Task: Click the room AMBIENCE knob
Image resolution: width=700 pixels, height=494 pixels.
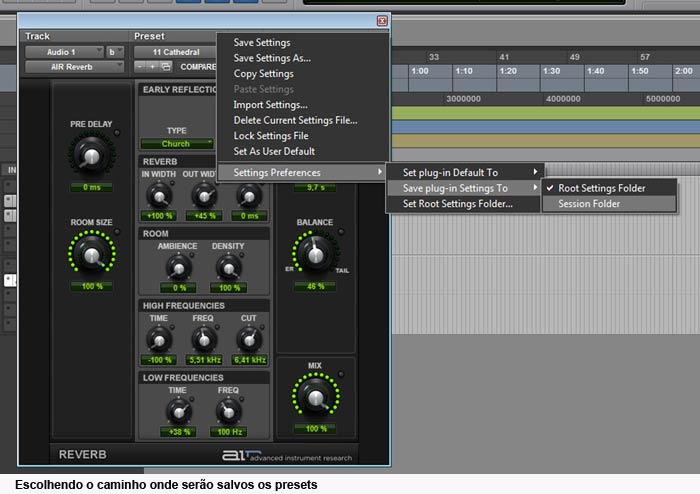Action: 179,268
